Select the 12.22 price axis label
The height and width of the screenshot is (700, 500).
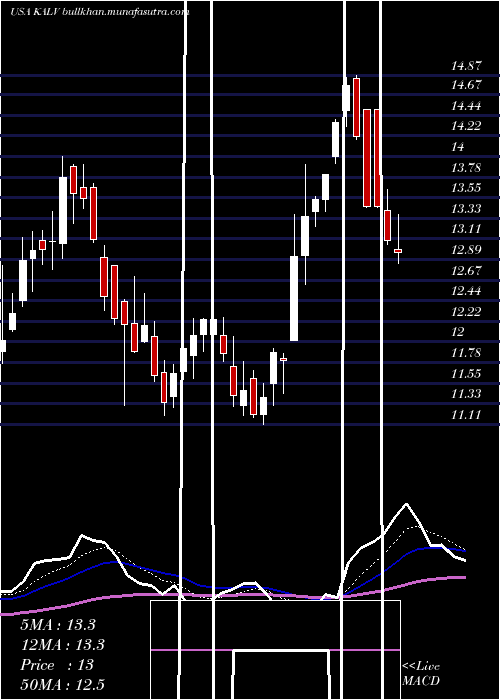466,312
